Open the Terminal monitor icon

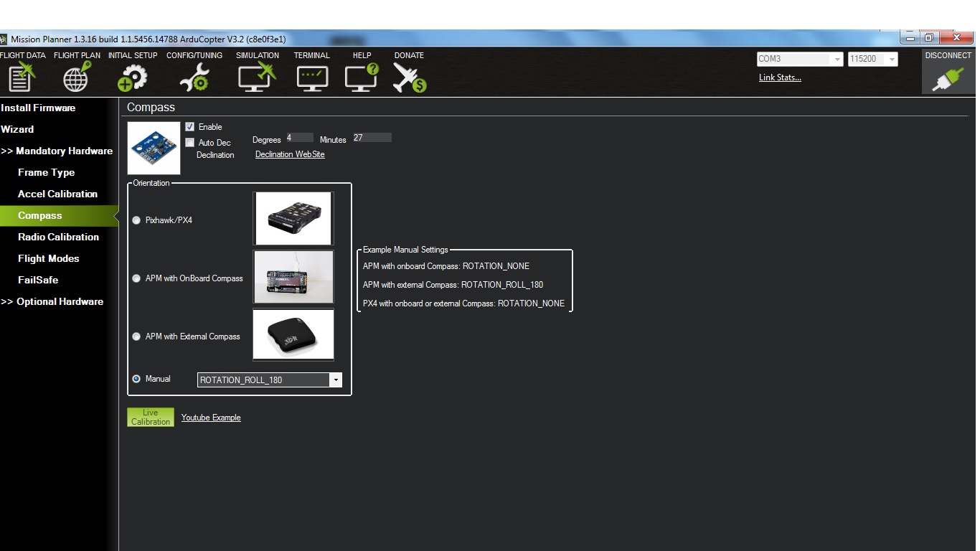tap(312, 77)
